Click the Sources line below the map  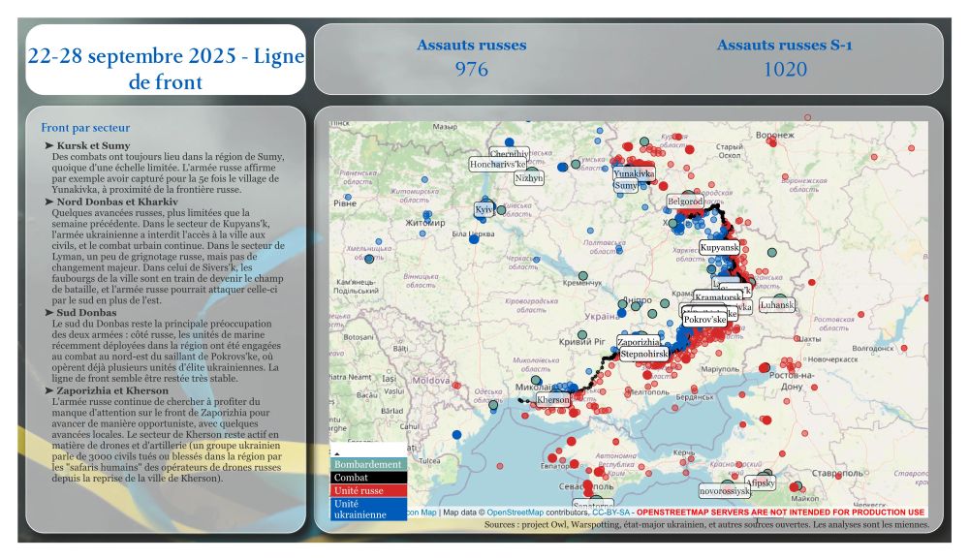[x=706, y=525]
